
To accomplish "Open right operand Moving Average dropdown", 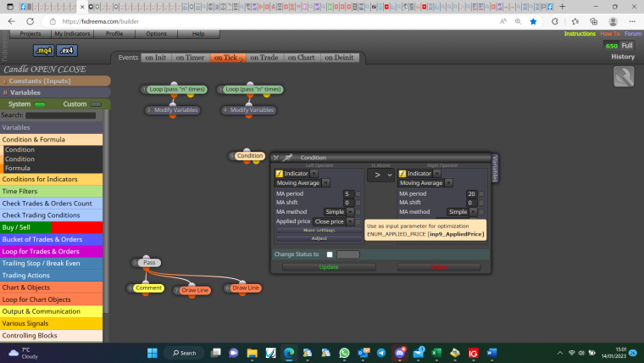I will point(449,183).
